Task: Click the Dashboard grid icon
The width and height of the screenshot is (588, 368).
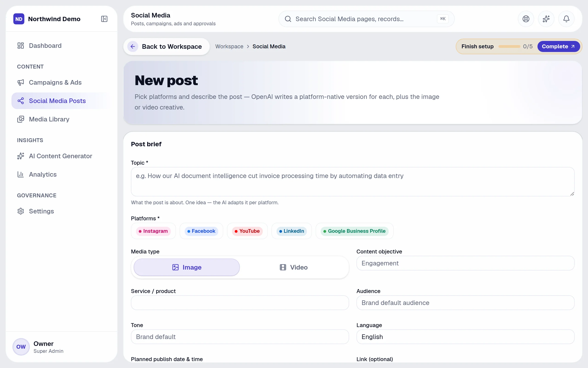Action: click(x=21, y=46)
